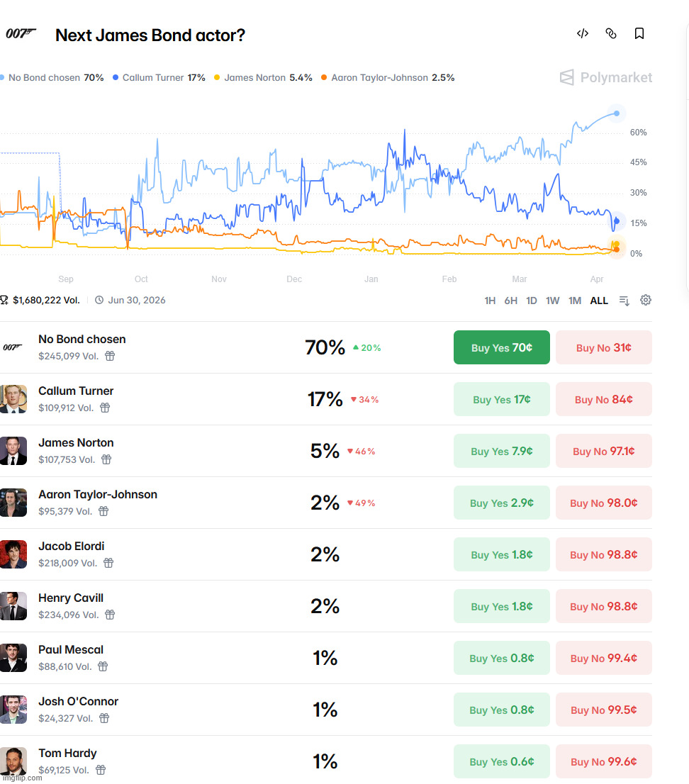
Task: Click gift icon under Jacob Elordi
Action: click(x=108, y=563)
